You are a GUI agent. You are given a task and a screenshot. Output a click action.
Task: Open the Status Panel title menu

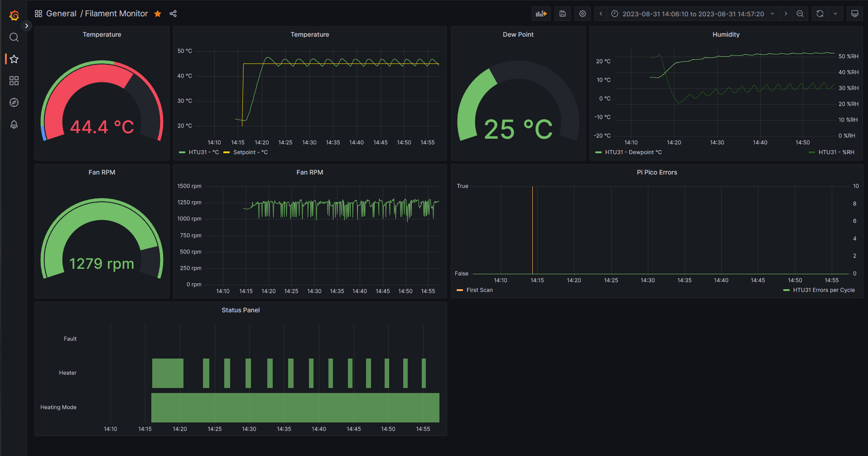coord(241,310)
